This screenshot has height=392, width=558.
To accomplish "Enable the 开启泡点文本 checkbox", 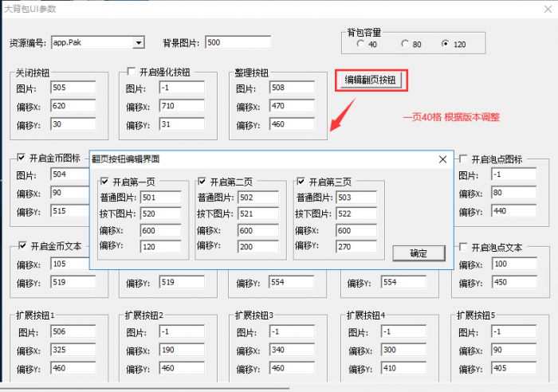I will pos(463,247).
